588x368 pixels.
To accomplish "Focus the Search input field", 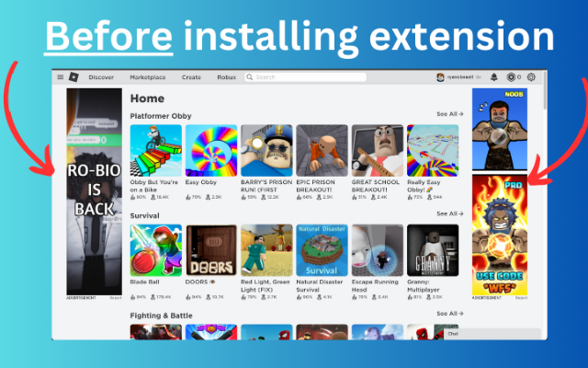I will [x=305, y=77].
